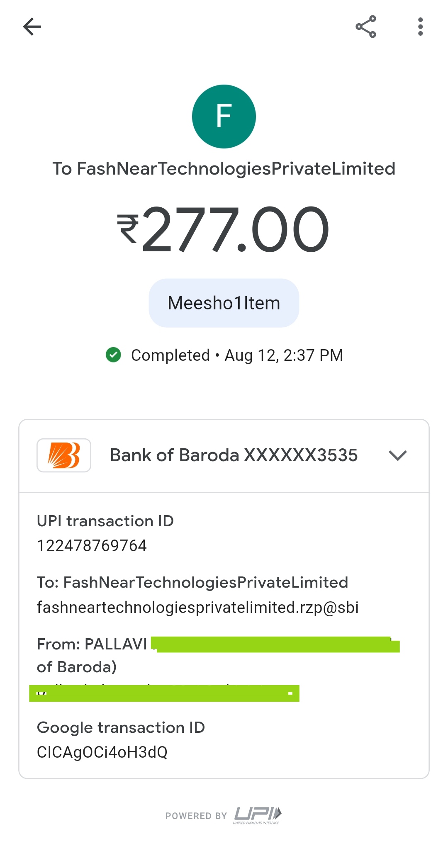Viewport: 448px width, 868px height.
Task: Tap the UPI logo at bottom
Action: (x=257, y=815)
